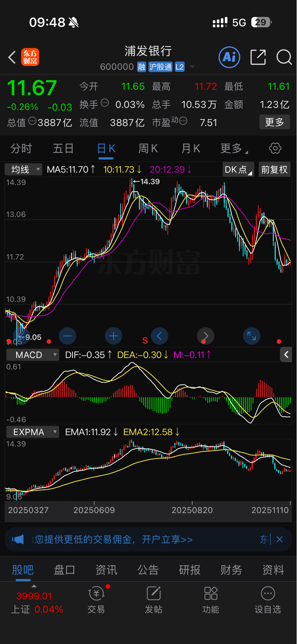Expand 上证 index bar arrow
Screen dimensions: 297x644
[x=34, y=586]
